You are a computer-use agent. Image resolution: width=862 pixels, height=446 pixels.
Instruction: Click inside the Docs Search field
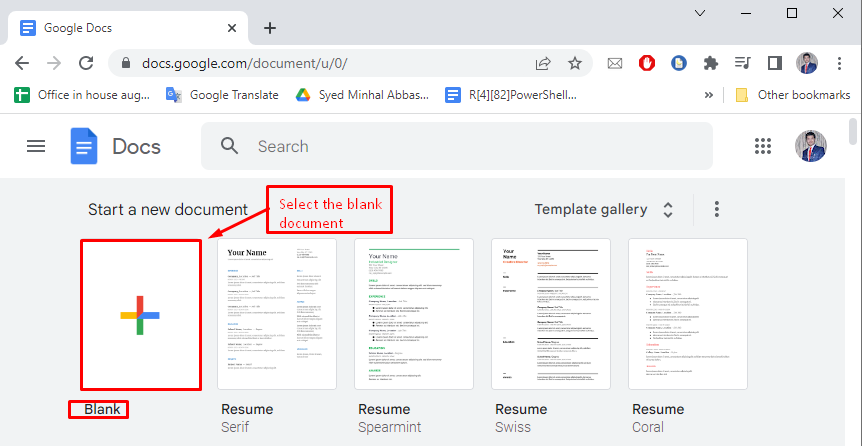click(x=457, y=146)
